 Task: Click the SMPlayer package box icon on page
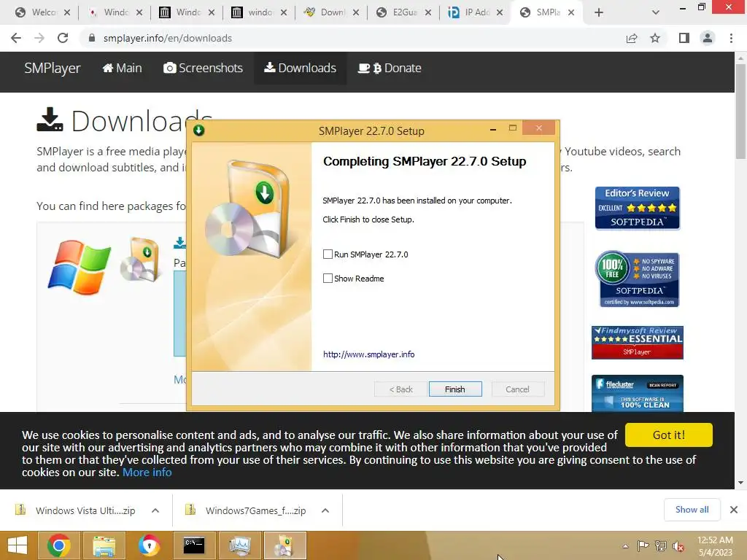pyautogui.click(x=139, y=260)
